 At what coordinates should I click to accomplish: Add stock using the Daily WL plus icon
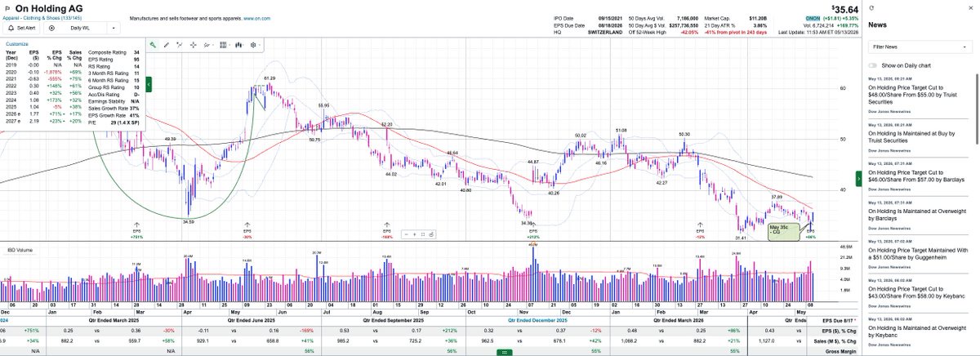tap(52, 27)
